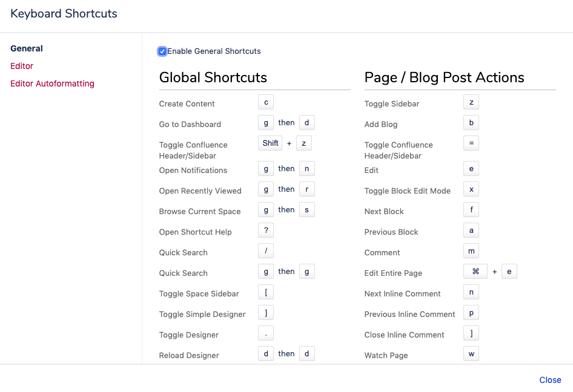Click the Keyboard Shortcuts title

64,13
